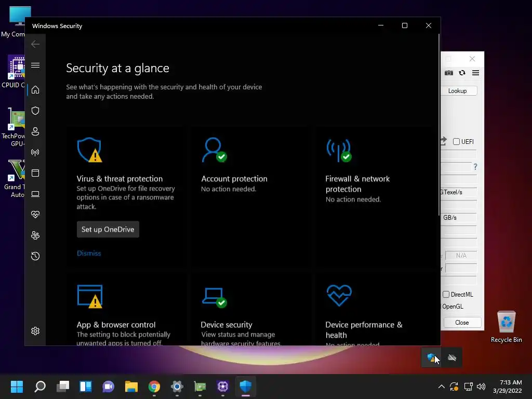Click the N/A field in the GPU-Z window
532x399 pixels.
coord(461,256)
